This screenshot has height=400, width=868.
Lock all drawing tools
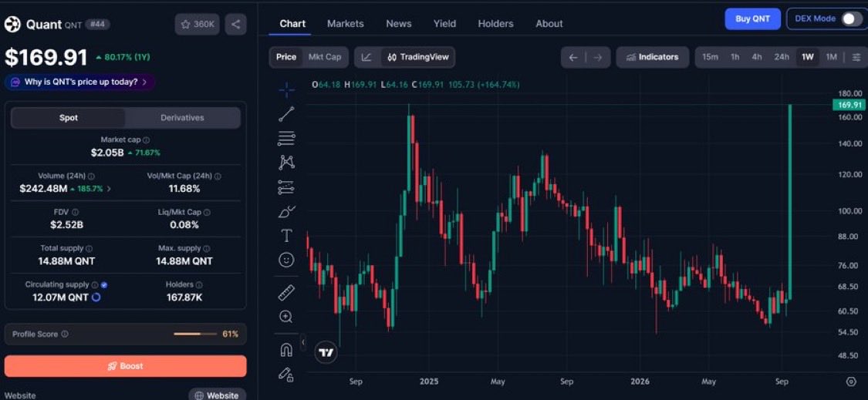pos(286,375)
